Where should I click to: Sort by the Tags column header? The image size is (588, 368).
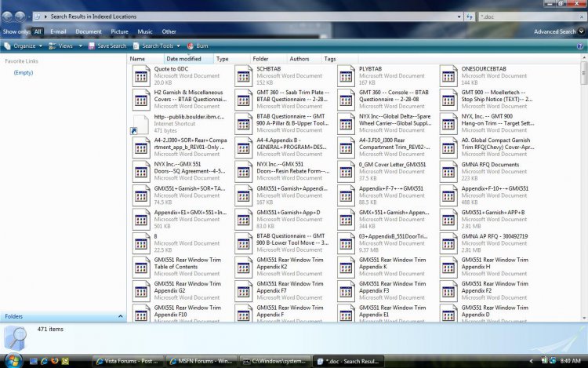(339, 59)
